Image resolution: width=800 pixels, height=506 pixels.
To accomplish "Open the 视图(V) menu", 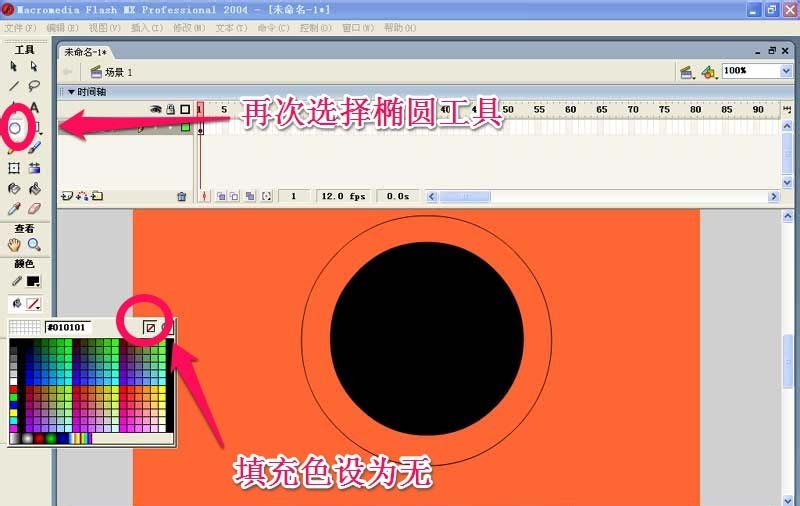I will tap(104, 28).
